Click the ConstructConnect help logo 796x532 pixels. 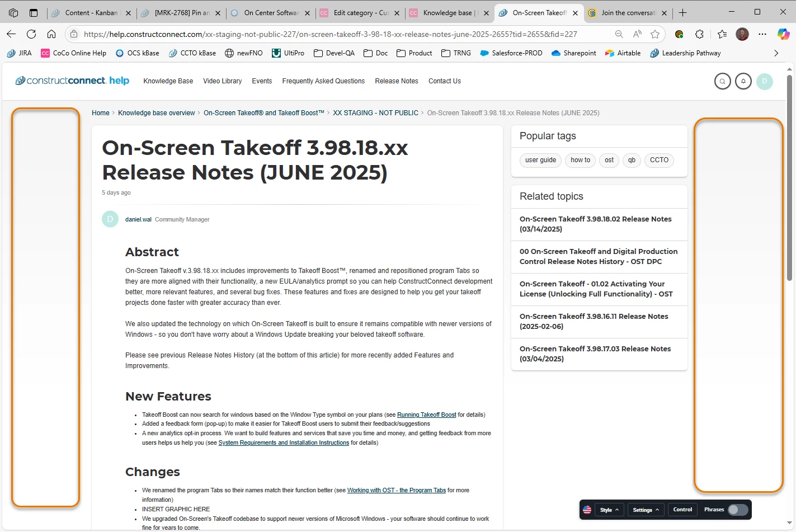(72, 81)
